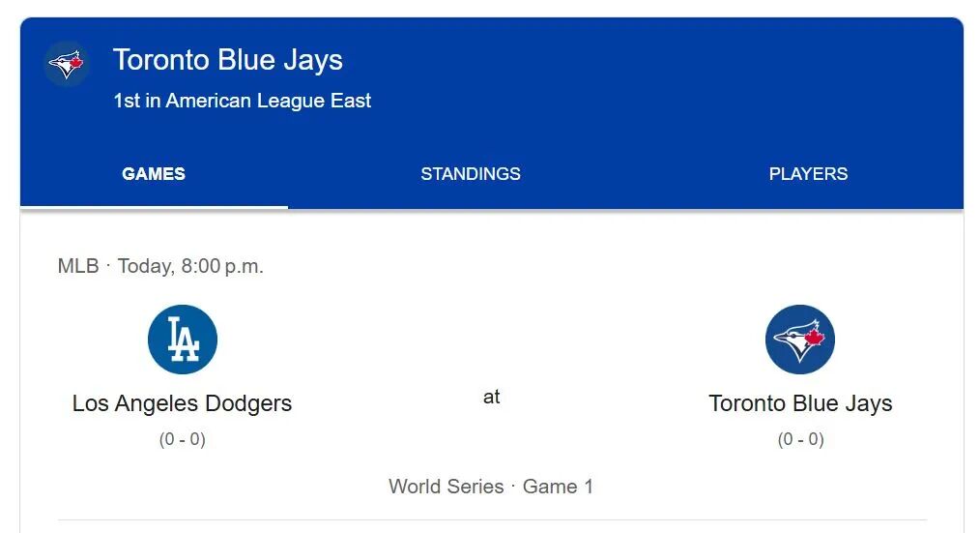Click the '1st in American League East' subtitle
The width and height of the screenshot is (980, 533).
click(x=242, y=101)
